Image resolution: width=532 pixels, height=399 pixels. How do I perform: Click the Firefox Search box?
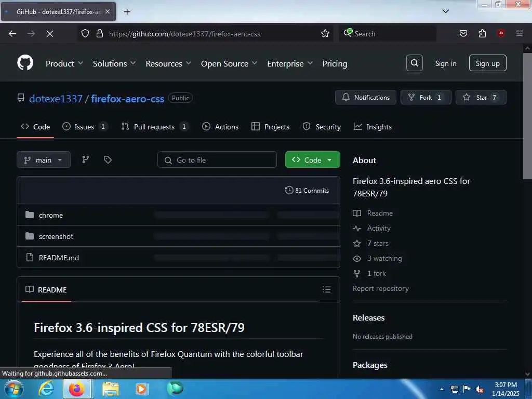click(388, 34)
